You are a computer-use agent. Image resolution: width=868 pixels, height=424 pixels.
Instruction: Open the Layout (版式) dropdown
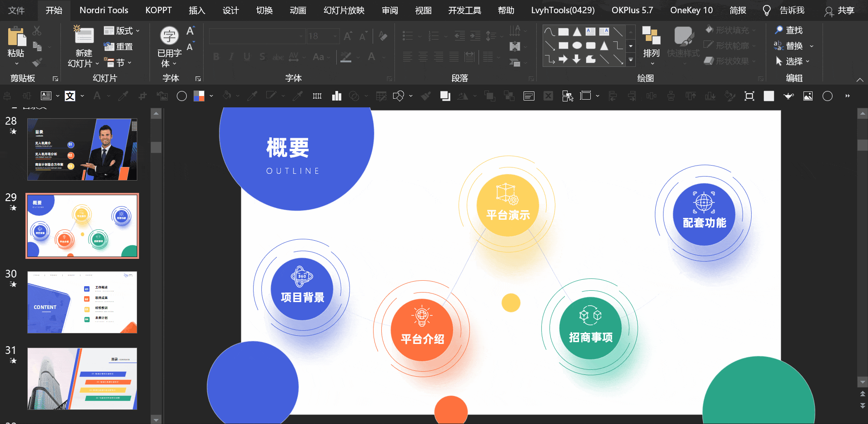121,30
